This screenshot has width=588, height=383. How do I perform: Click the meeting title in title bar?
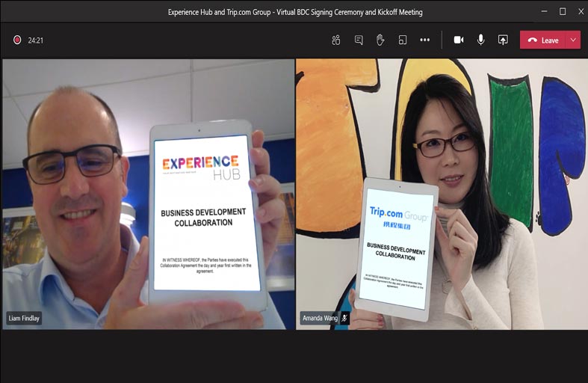294,12
